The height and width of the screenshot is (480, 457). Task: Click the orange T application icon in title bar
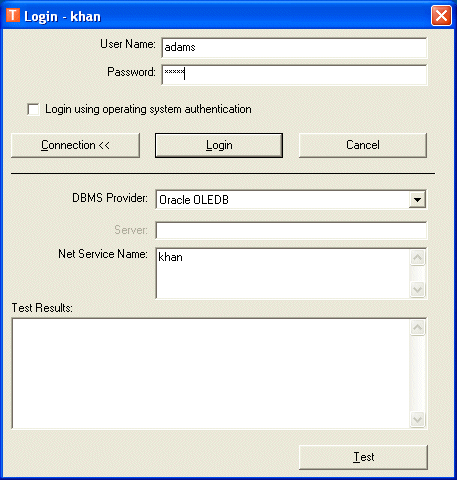coord(13,15)
